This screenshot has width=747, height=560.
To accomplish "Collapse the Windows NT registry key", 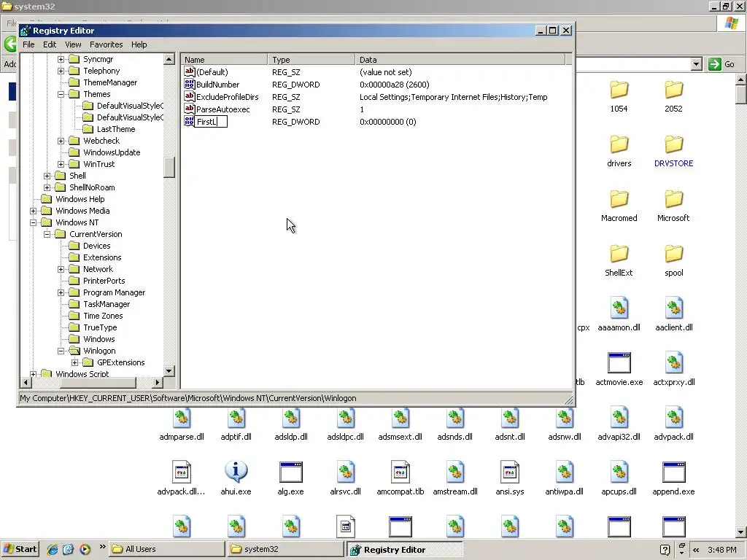I will [x=34, y=222].
